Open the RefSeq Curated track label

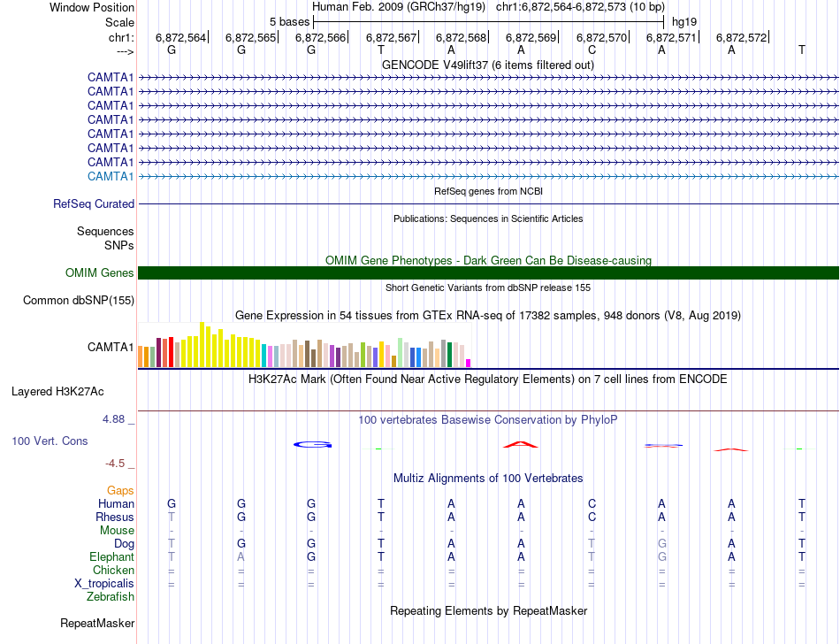click(94, 203)
